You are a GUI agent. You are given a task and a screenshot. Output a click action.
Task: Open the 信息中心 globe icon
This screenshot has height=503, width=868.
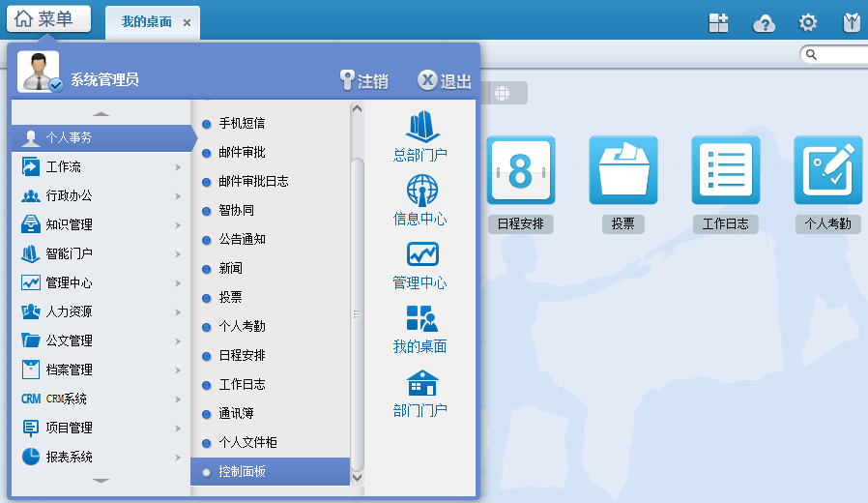pos(420,192)
